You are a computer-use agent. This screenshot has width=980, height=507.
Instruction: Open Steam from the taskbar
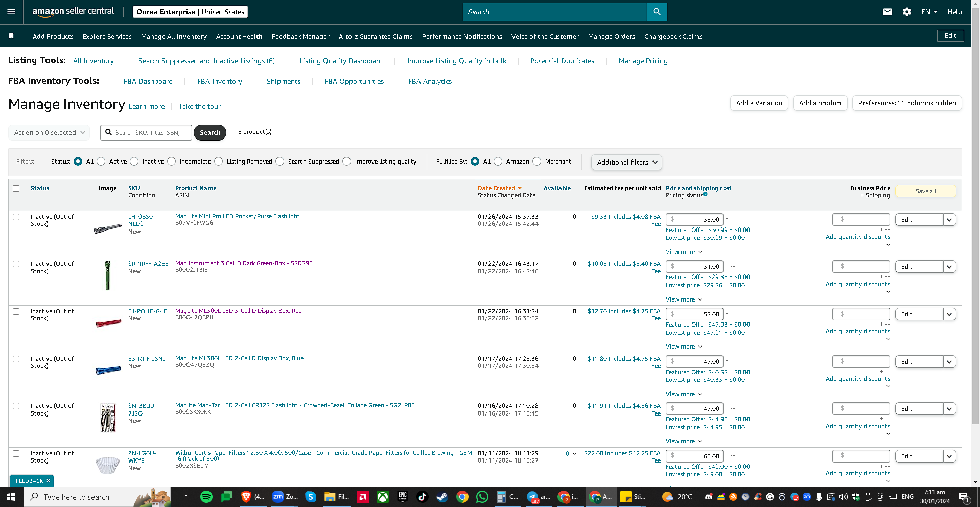pos(442,496)
